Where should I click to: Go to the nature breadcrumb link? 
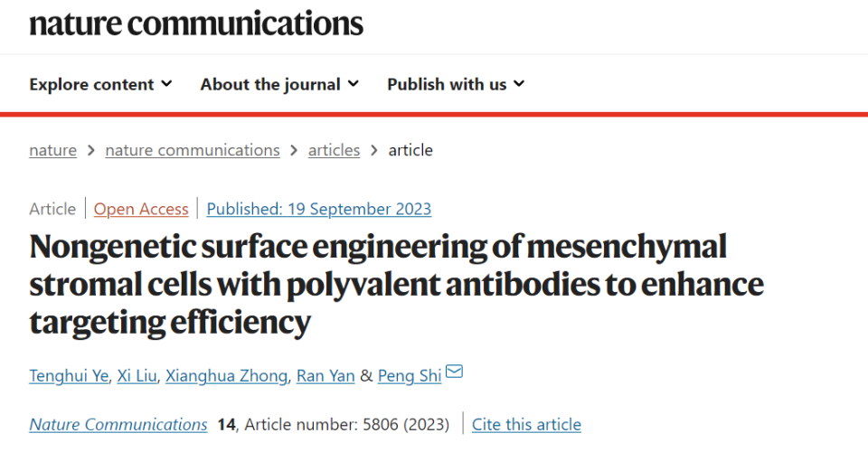[52, 150]
